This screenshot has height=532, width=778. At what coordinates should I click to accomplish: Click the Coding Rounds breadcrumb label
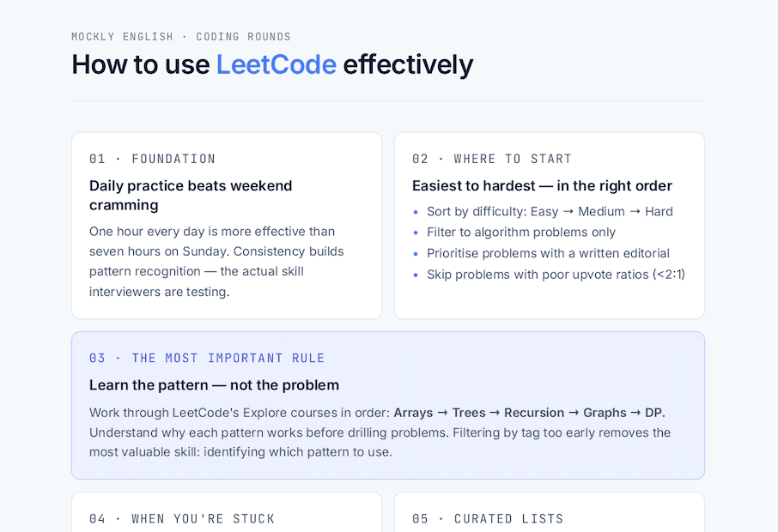pos(243,37)
